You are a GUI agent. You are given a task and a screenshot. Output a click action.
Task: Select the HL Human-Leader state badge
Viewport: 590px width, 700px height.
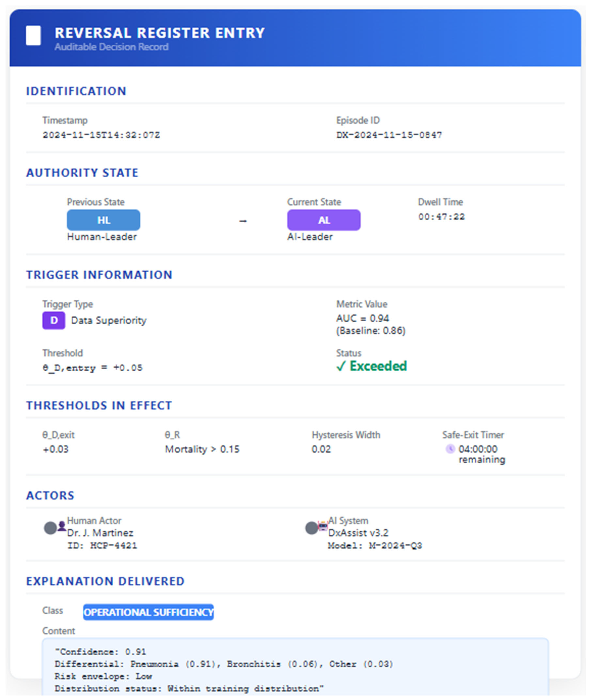(103, 220)
